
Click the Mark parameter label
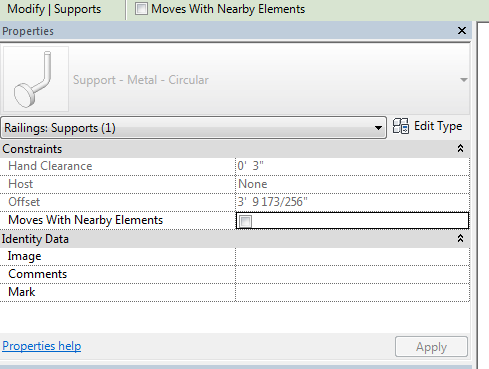point(21,292)
